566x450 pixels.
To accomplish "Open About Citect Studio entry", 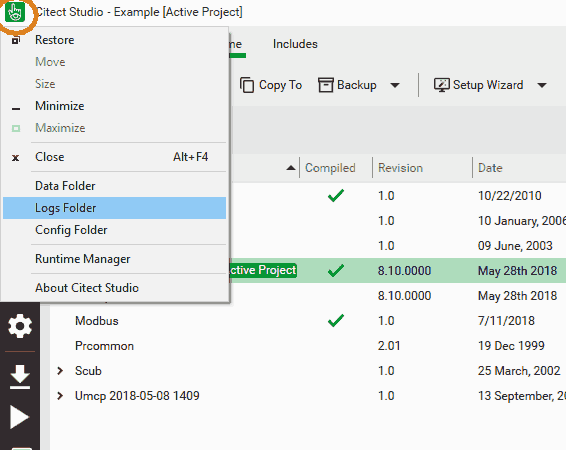I will [x=114, y=288].
